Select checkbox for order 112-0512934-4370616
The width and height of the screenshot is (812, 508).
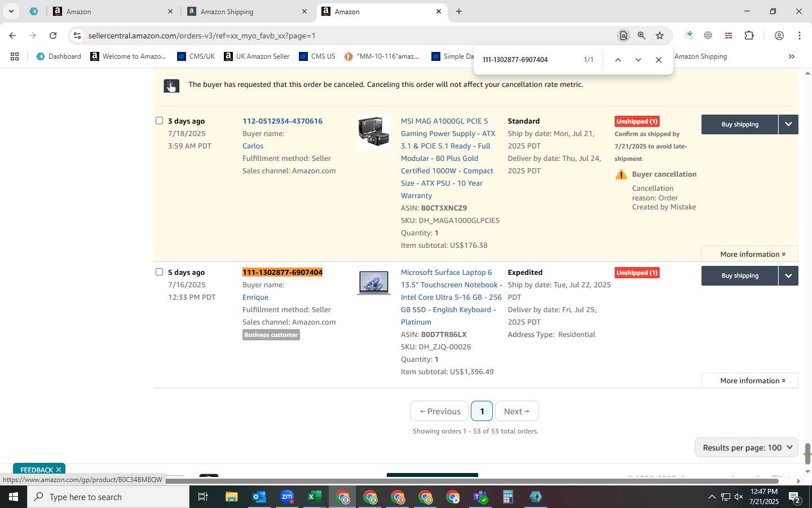(159, 121)
